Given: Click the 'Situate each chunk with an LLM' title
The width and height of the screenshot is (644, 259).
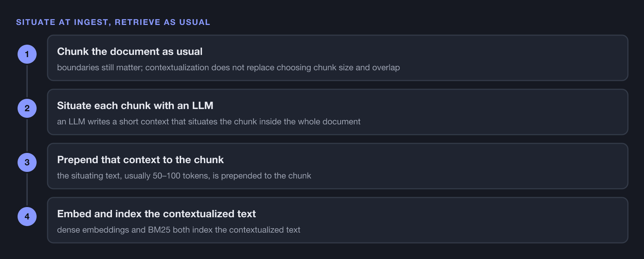Looking at the screenshot, I should point(135,105).
